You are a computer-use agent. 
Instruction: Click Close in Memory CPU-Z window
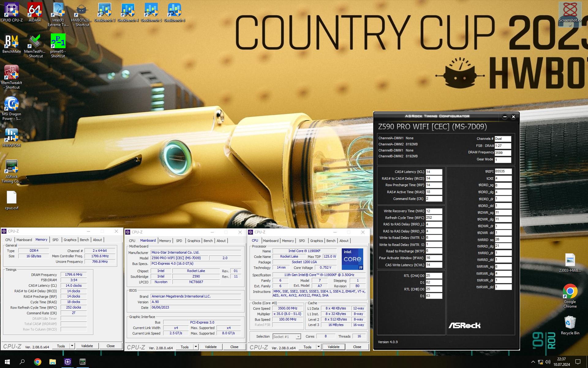coord(111,346)
